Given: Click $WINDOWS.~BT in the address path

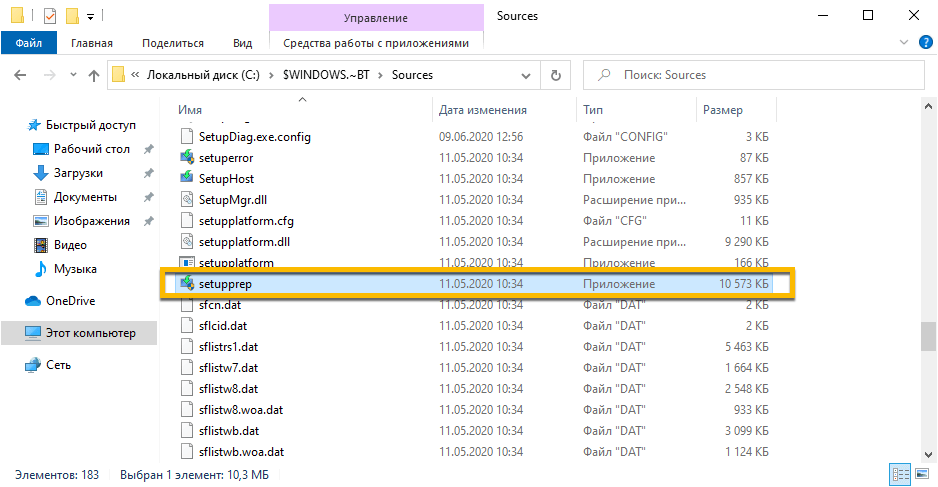Looking at the screenshot, I should [326, 75].
